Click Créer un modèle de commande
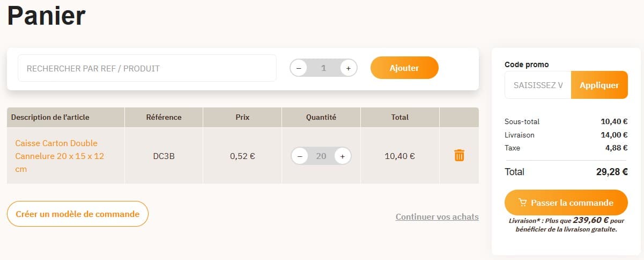The image size is (644, 260). pos(78,214)
